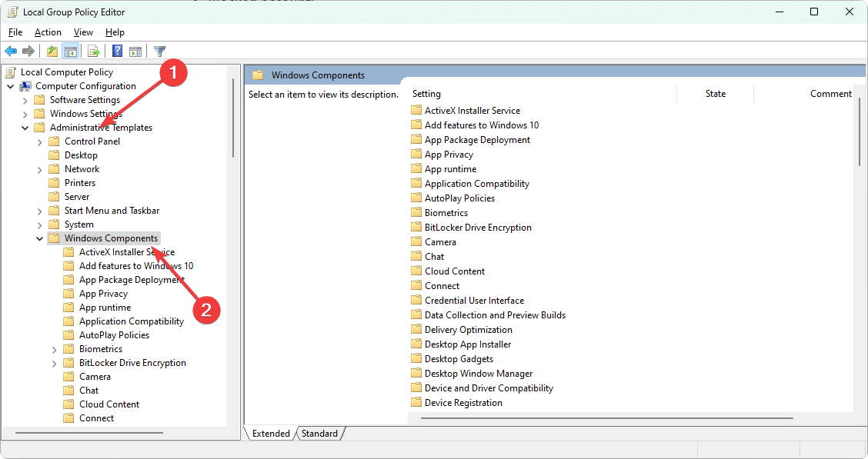
Task: Click the App Package Deployment folder icon in settings list
Action: tap(416, 139)
